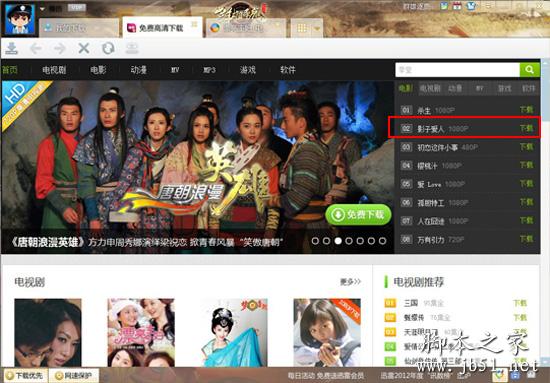The height and width of the screenshot is (383, 550).
Task: Open the 初恋这件小事 movie title
Action: (x=437, y=148)
